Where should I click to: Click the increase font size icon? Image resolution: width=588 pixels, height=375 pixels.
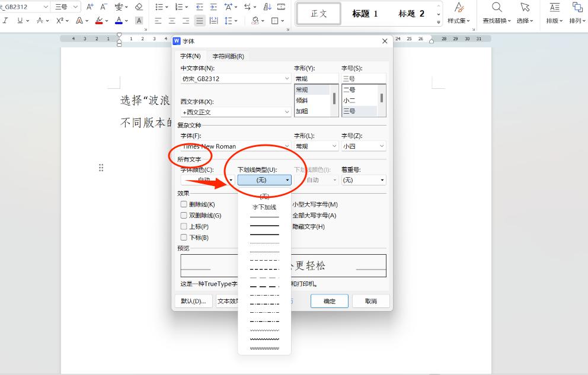pos(90,7)
